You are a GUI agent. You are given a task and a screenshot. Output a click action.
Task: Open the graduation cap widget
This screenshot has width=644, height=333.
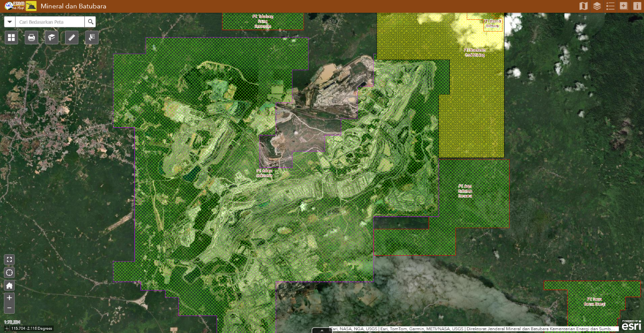(51, 38)
